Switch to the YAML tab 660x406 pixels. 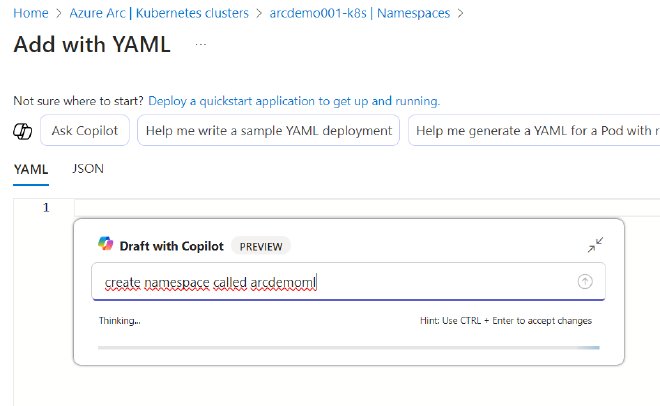pos(31,170)
